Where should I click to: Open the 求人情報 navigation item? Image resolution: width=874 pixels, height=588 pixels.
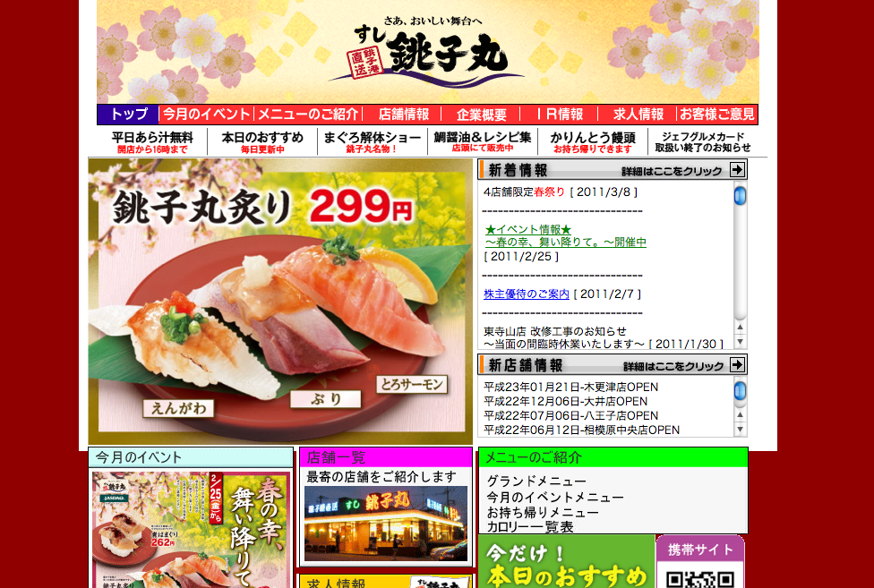click(x=638, y=115)
